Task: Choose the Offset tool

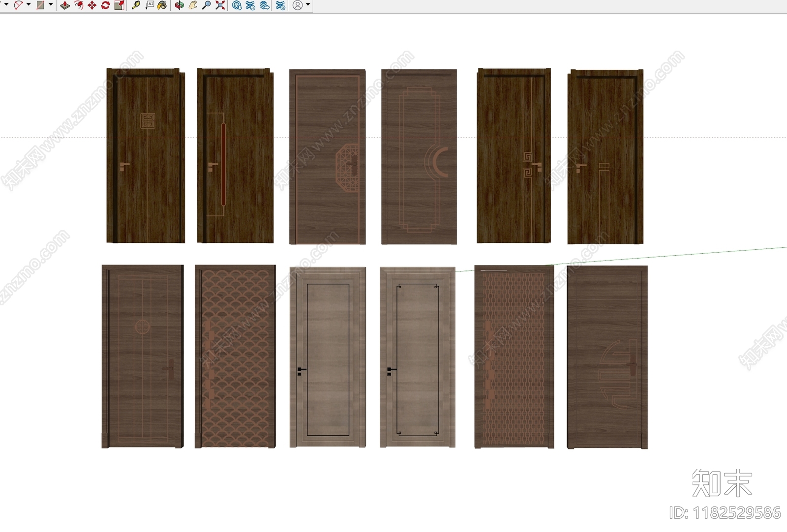Action: click(79, 5)
